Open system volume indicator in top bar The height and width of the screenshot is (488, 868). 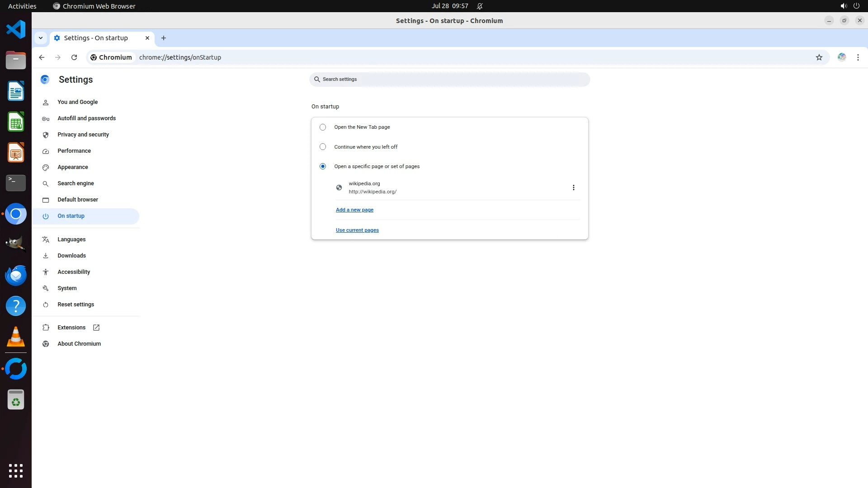[843, 6]
